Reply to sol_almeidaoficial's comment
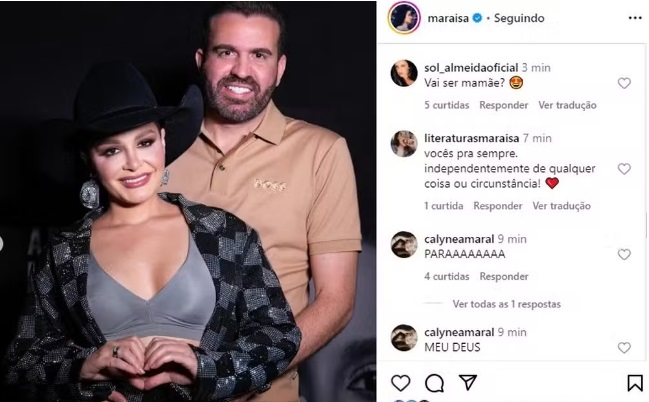Viewport: 649px width, 402px height. [x=504, y=105]
